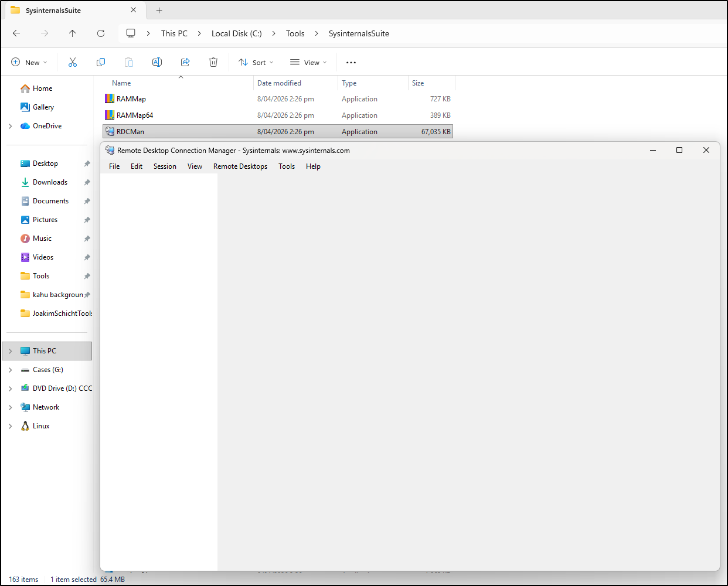Click the Copy icon in Explorer toolbar
The height and width of the screenshot is (586, 728).
pyautogui.click(x=101, y=62)
